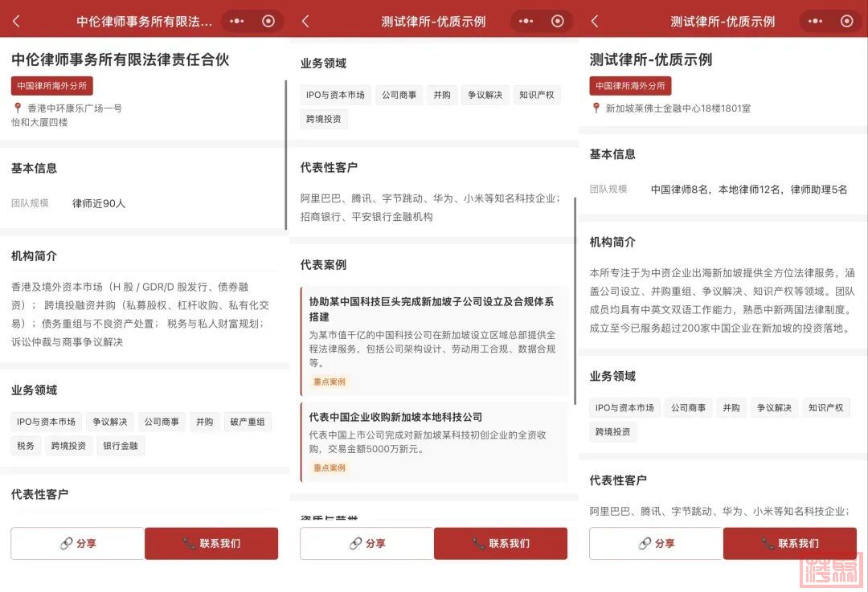This screenshot has width=868, height=592.
Task: Tap 分享 button on the middle screen
Action: 366,544
